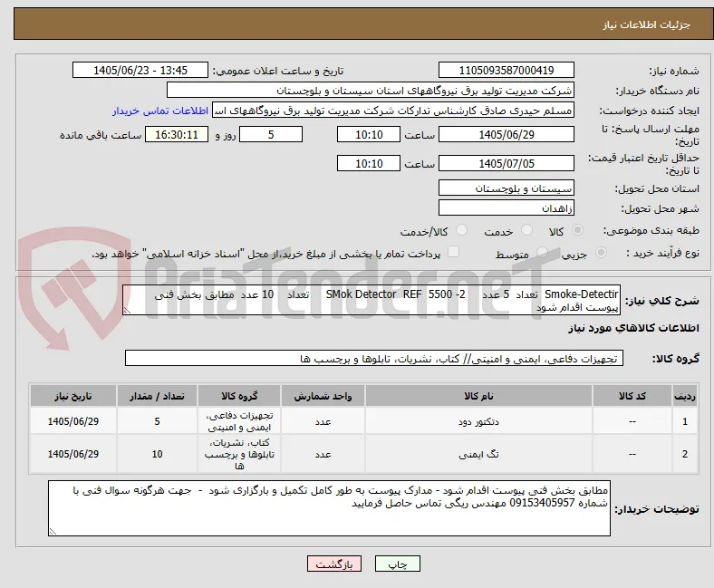Click the unit cell عدد in دتکتور دود row
Image resolution: width=714 pixels, height=588 pixels.
point(323,421)
